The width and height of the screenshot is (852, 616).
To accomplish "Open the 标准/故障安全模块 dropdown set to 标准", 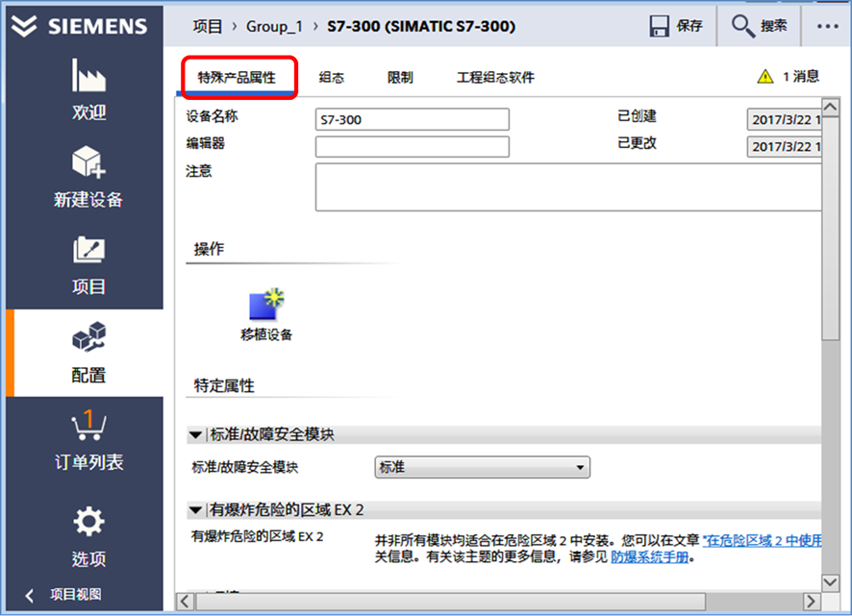I will click(x=483, y=467).
